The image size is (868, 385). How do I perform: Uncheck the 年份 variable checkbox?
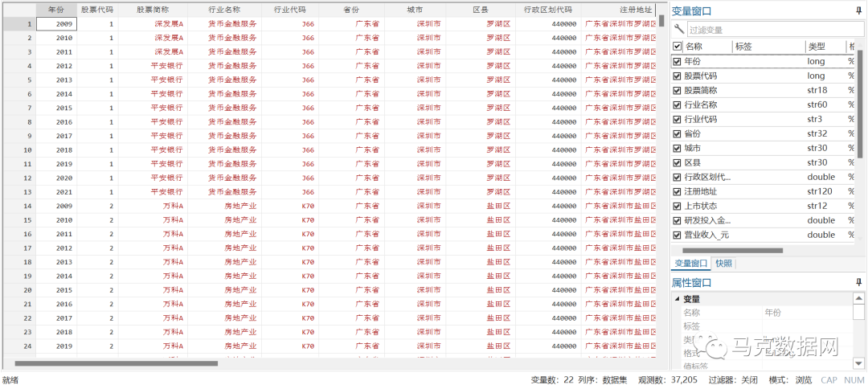[677, 62]
